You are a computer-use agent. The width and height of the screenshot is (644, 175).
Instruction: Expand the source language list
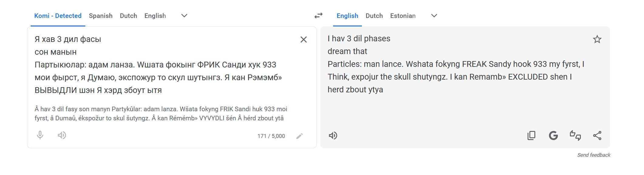point(184,15)
